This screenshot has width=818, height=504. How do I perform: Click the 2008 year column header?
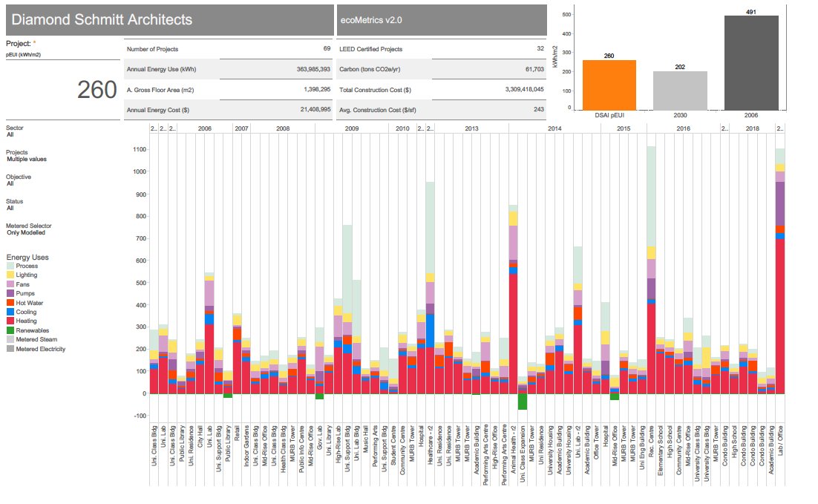click(x=283, y=128)
